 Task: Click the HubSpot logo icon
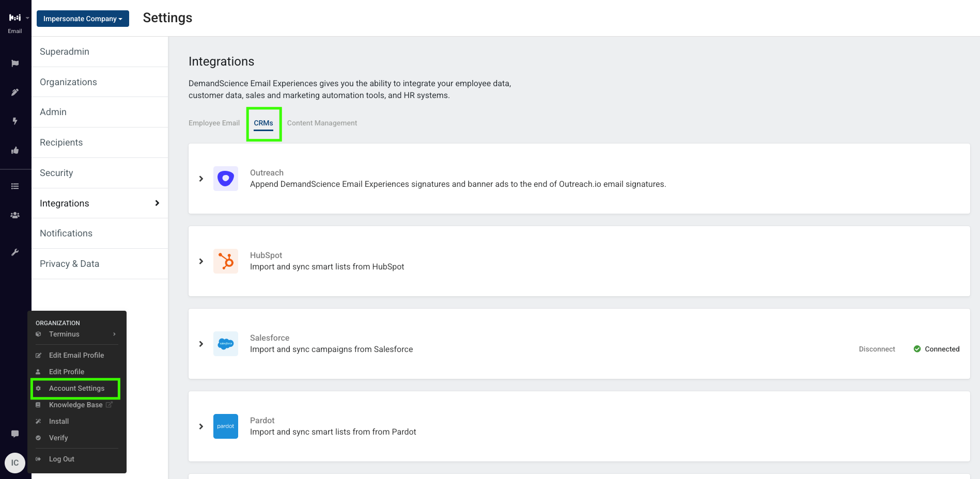click(226, 261)
